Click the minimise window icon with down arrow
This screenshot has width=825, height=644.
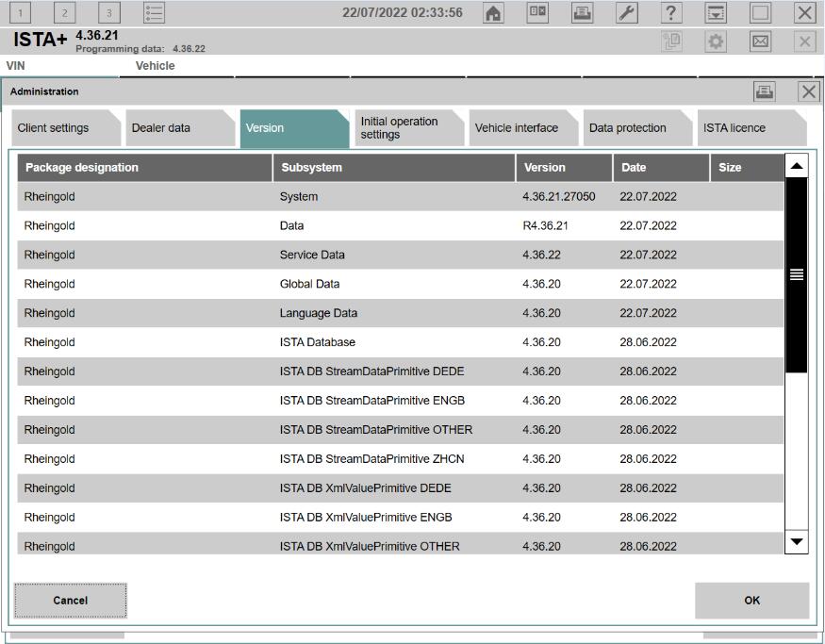point(716,13)
